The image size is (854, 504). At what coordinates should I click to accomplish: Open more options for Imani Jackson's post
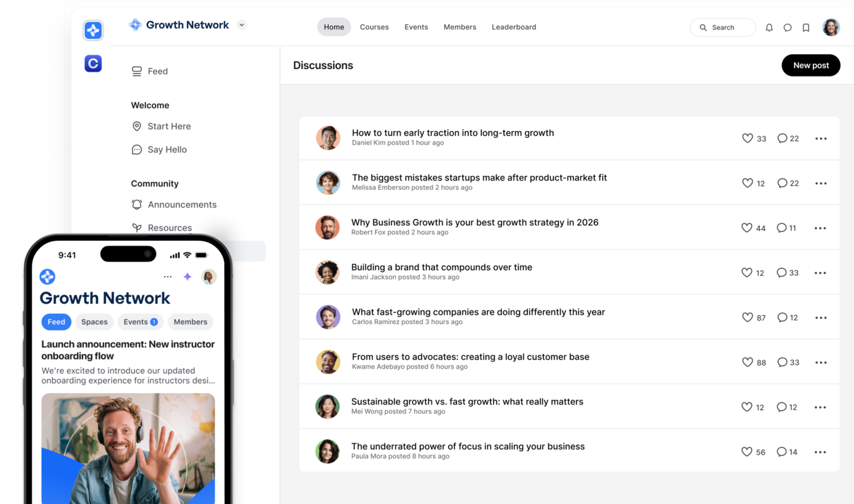point(820,273)
